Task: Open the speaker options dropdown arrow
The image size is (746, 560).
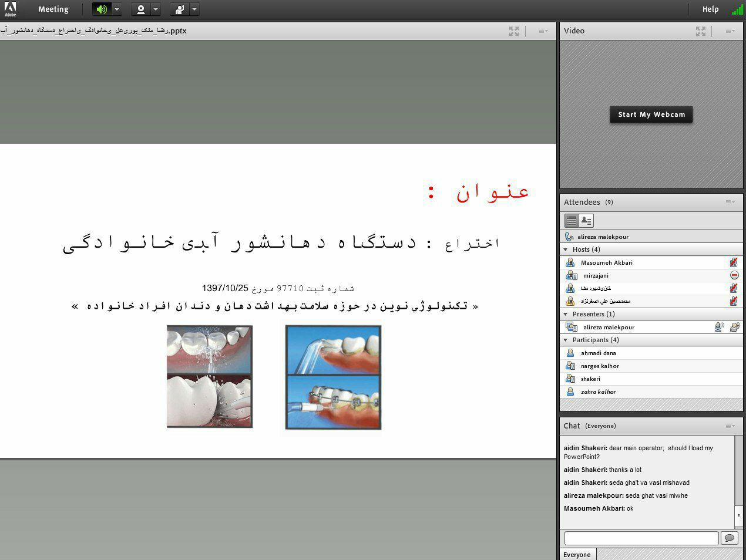Action: (x=117, y=9)
